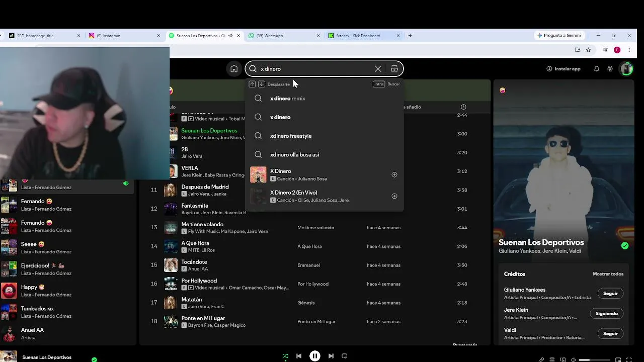Click the 'X Dinero' album cover thumbnail
Screen dimensions: 644x362
[x=258, y=174]
